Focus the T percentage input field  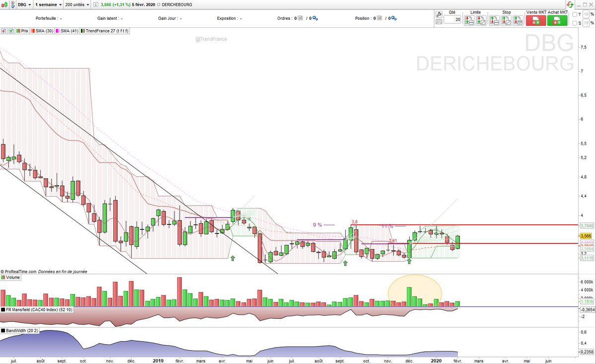tap(586, 14)
